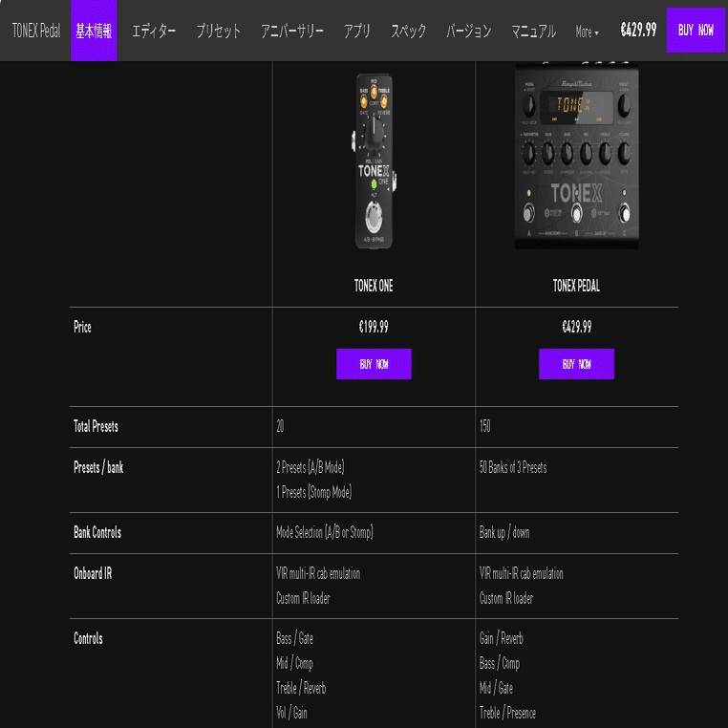Go to the エディター menu item

(154, 32)
